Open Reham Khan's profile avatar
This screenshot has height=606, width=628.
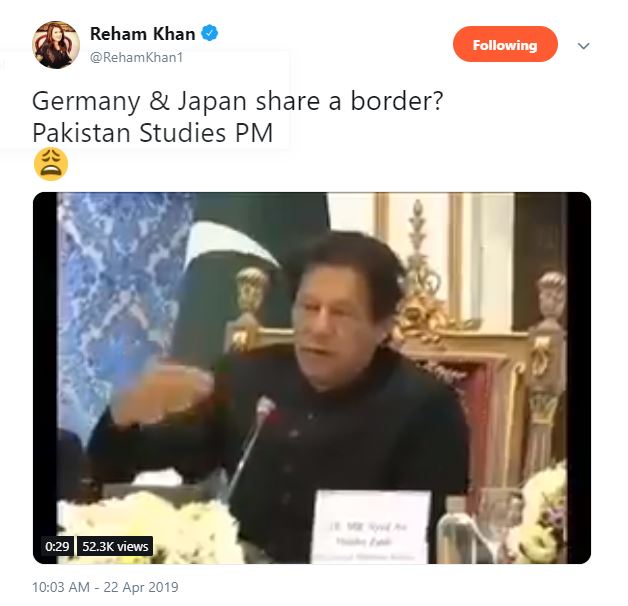(56, 45)
